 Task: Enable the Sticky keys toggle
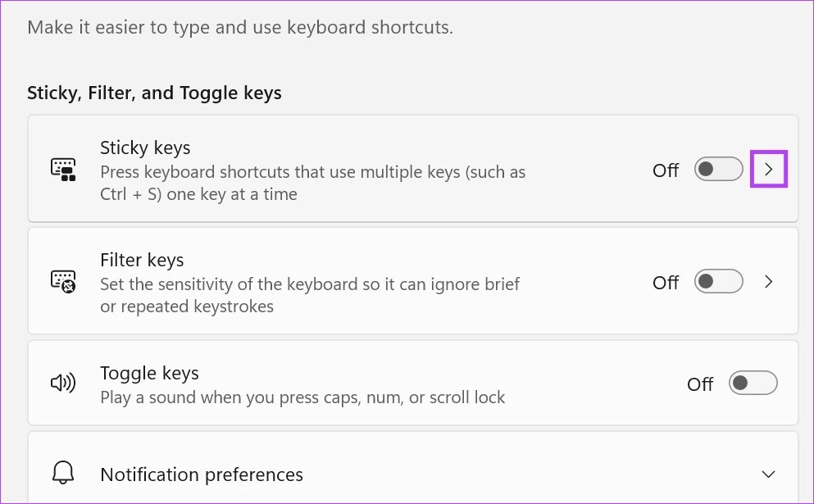pyautogui.click(x=718, y=169)
